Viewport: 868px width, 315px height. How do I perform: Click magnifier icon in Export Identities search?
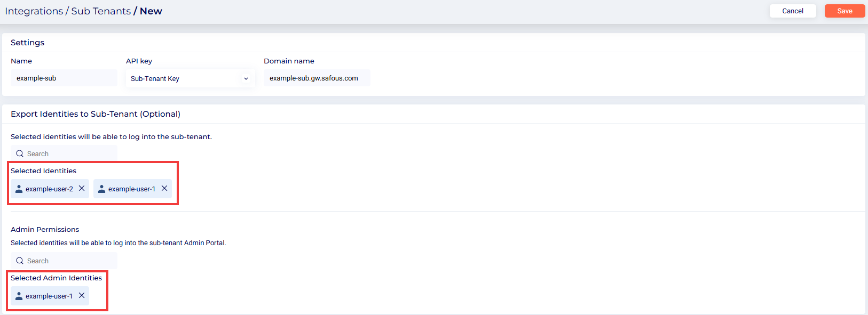[20, 154]
